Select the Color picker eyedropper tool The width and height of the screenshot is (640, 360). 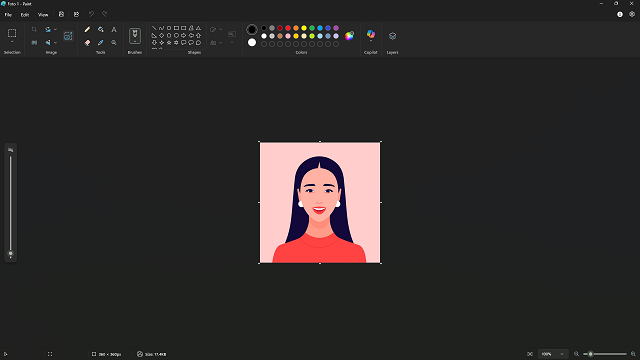(x=100, y=42)
